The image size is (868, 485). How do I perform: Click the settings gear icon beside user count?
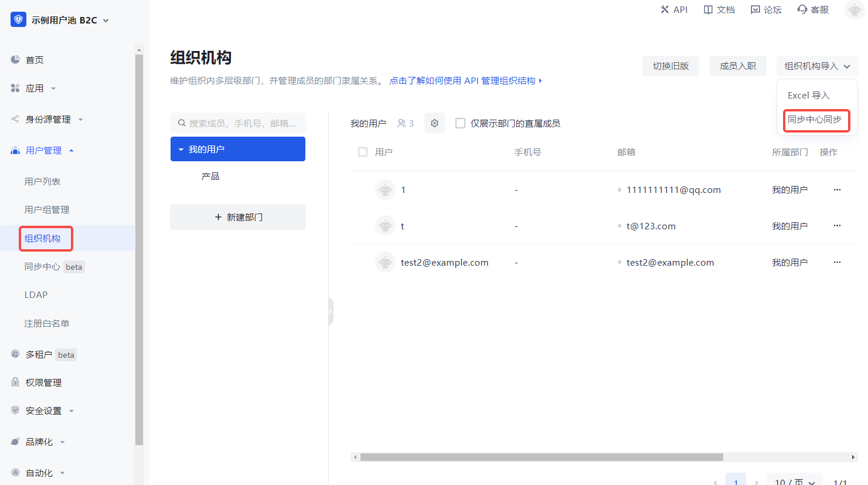pyautogui.click(x=434, y=123)
